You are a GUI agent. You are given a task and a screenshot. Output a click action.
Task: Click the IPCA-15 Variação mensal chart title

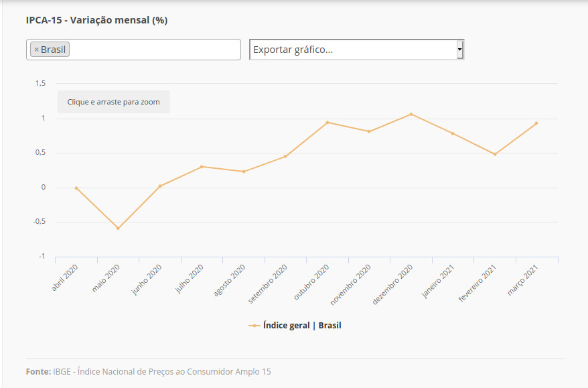click(x=96, y=20)
